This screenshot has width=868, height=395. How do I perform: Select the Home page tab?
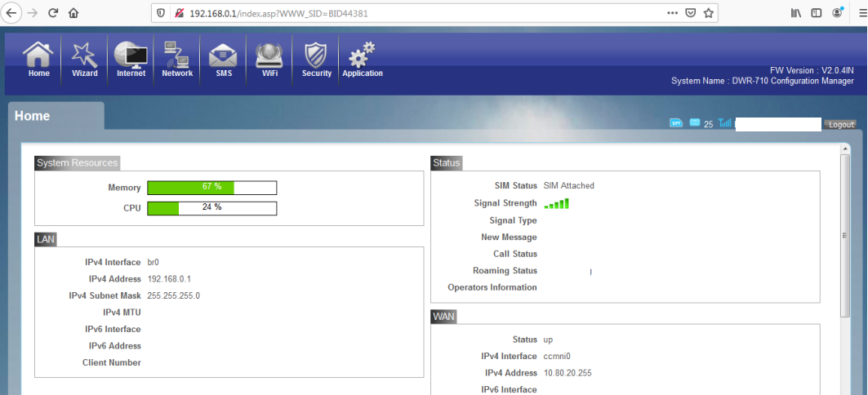click(56, 116)
